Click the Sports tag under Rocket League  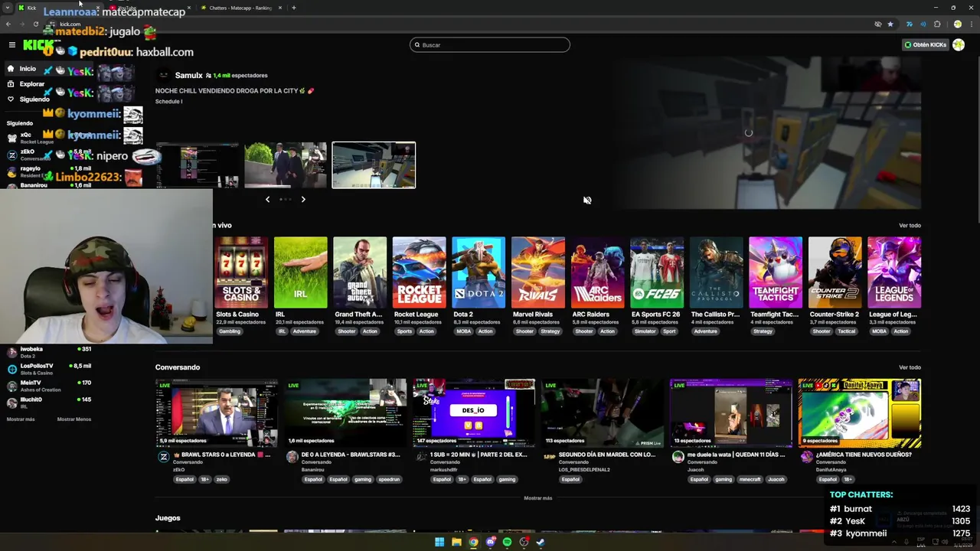[404, 331]
